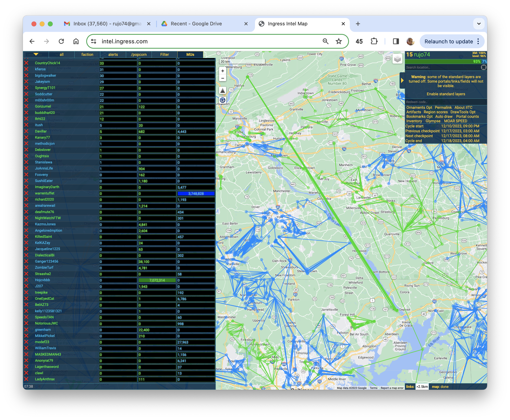
Task: Open Ornaments Opt link
Action: coord(419,107)
